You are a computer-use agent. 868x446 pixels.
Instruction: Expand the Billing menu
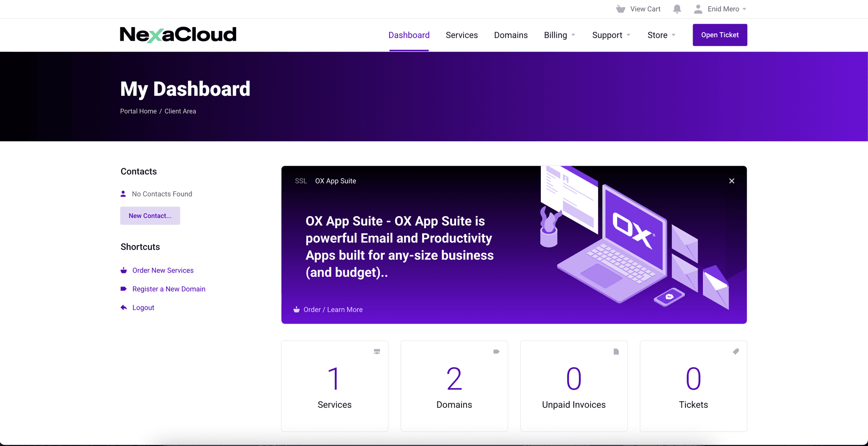click(x=559, y=35)
